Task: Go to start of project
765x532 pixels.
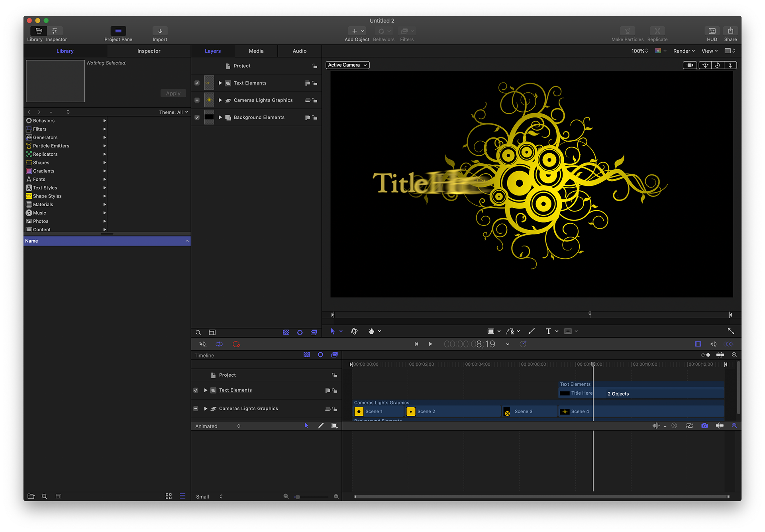Action: coord(416,344)
